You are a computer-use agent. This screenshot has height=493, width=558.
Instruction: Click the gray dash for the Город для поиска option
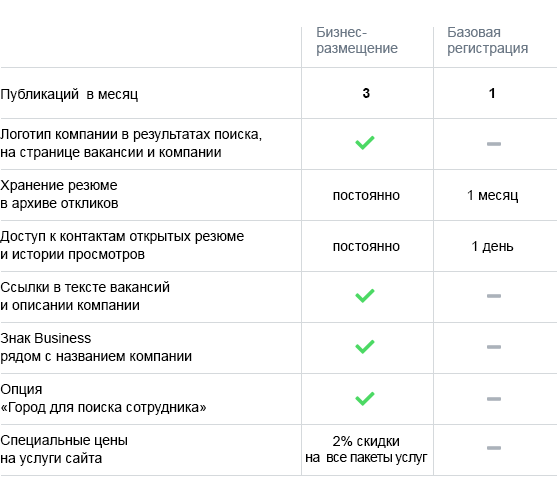494,399
